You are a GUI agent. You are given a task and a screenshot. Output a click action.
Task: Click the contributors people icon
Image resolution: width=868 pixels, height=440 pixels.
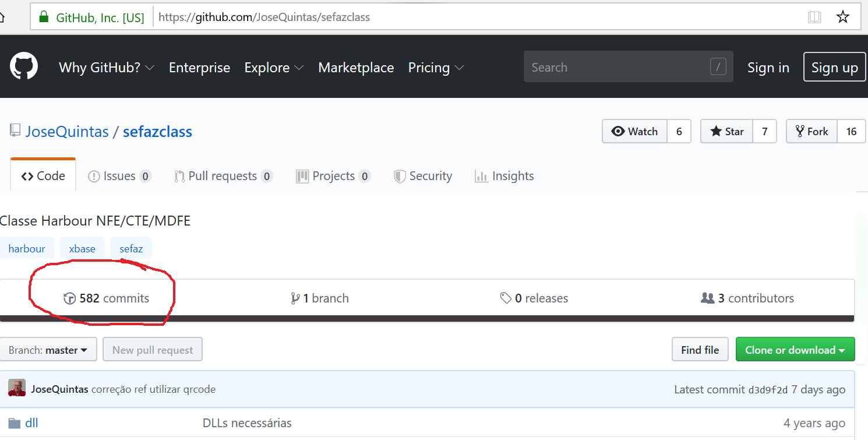tap(707, 298)
